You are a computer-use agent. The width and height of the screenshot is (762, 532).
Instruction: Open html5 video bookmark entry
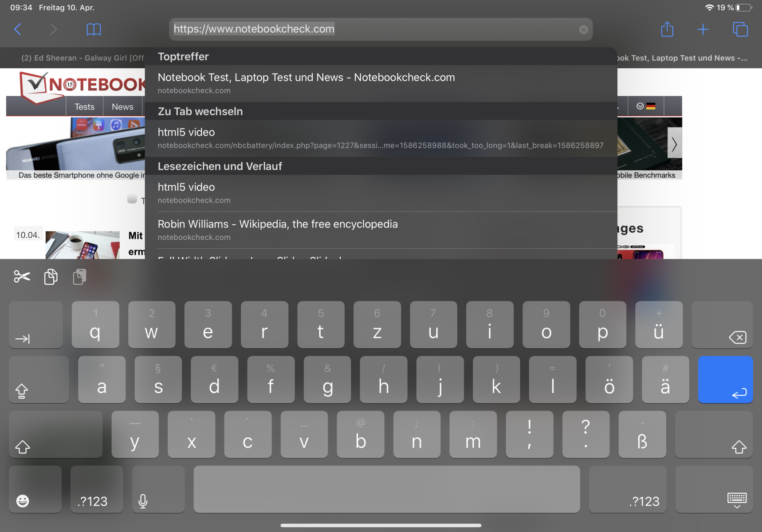(x=381, y=193)
